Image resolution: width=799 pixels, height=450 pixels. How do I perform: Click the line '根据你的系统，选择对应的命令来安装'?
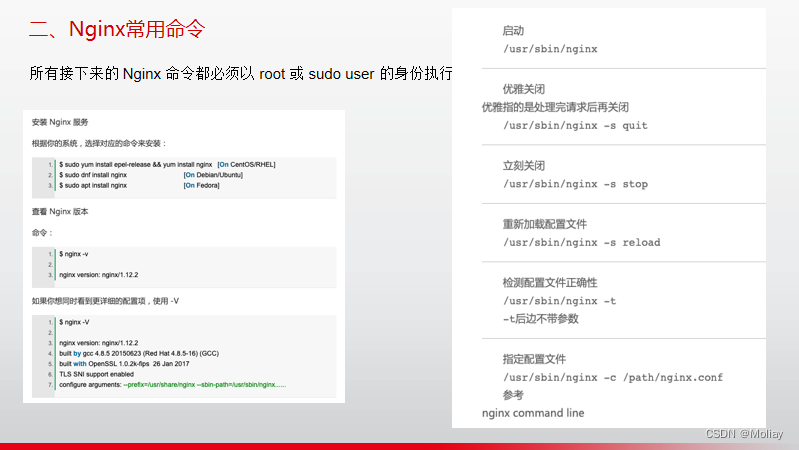(99, 144)
